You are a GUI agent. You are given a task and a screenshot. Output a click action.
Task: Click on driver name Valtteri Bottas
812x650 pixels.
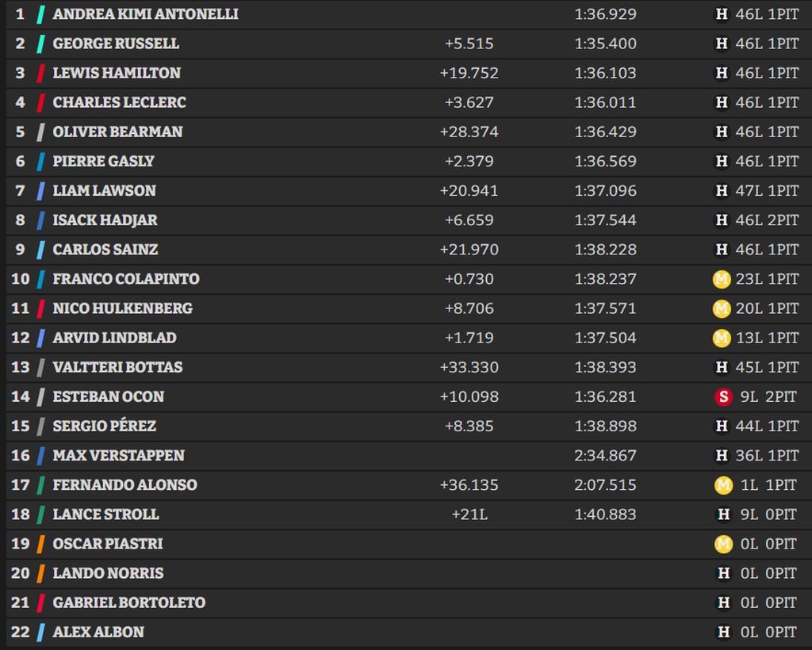point(117,367)
